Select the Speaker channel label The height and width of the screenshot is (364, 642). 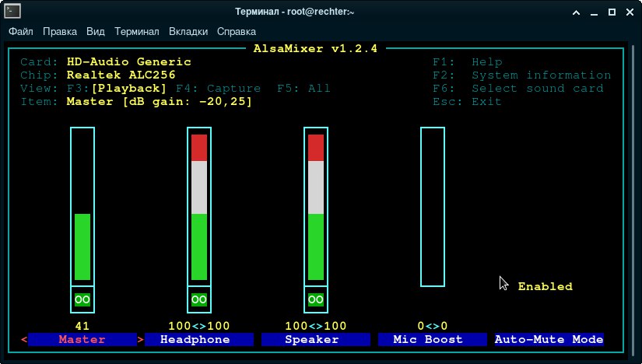pyautogui.click(x=316, y=339)
